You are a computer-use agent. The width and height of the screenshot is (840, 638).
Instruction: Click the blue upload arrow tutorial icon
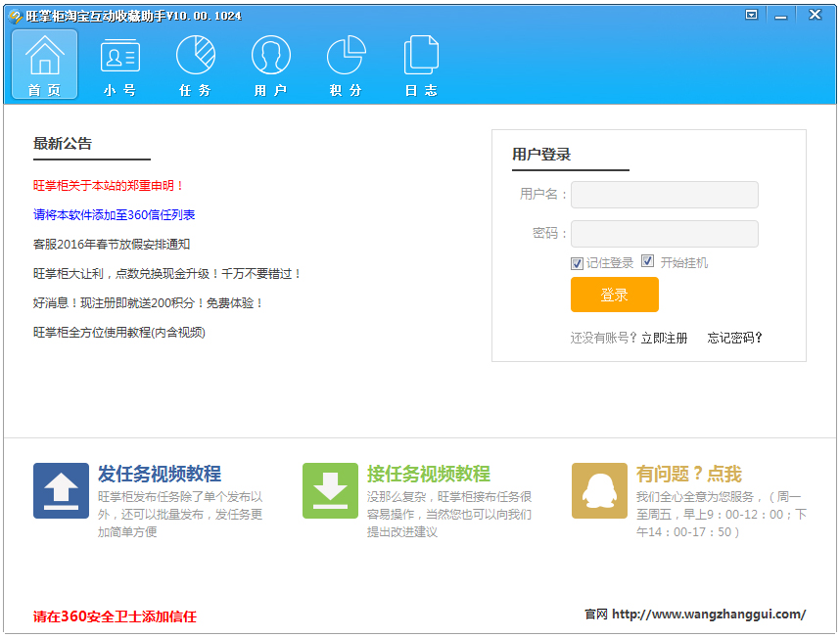[61, 490]
